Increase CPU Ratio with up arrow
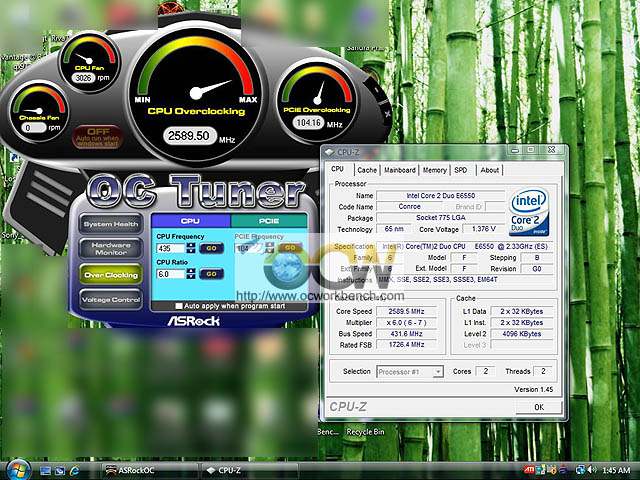The width and height of the screenshot is (640, 480). [x=191, y=271]
